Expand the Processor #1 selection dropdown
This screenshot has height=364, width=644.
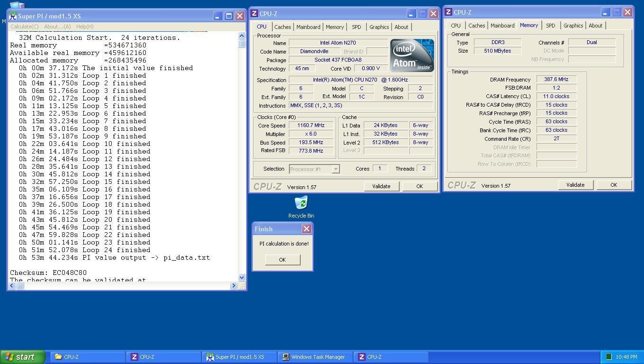(336, 169)
